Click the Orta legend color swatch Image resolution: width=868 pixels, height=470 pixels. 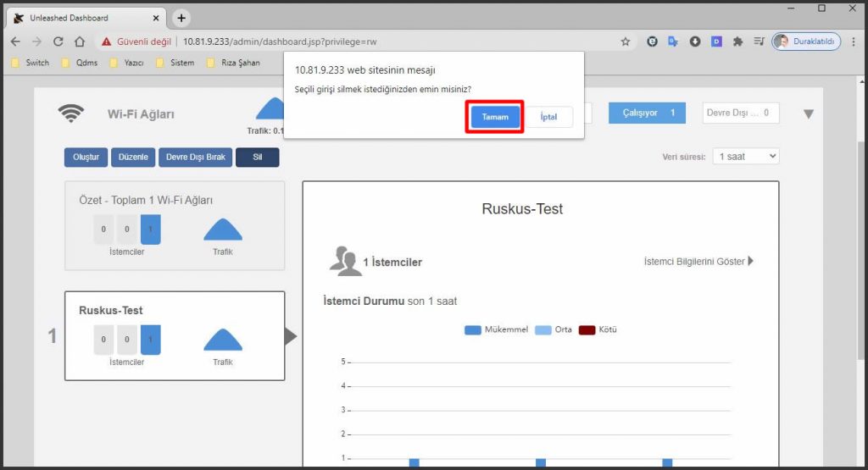(543, 330)
